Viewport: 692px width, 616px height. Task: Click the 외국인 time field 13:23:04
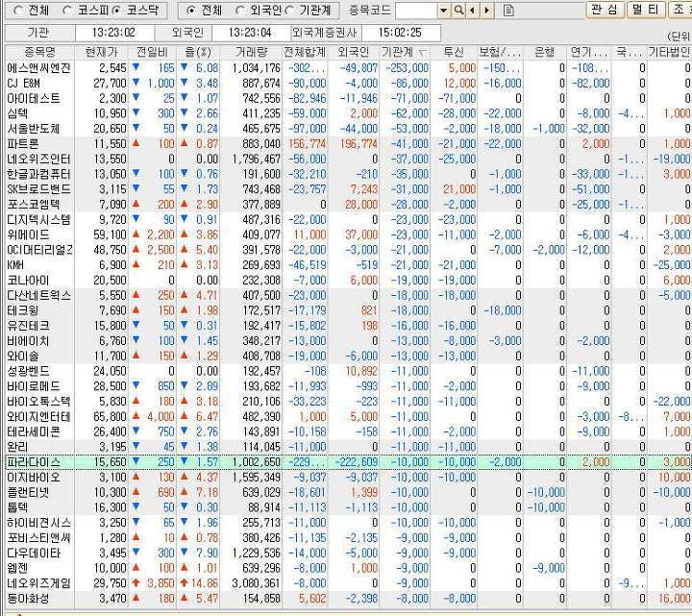click(251, 33)
